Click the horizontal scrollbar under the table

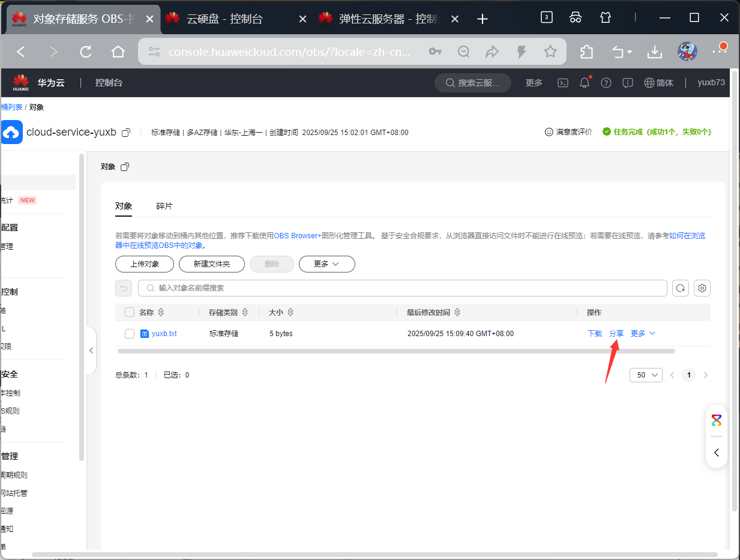tap(396, 351)
